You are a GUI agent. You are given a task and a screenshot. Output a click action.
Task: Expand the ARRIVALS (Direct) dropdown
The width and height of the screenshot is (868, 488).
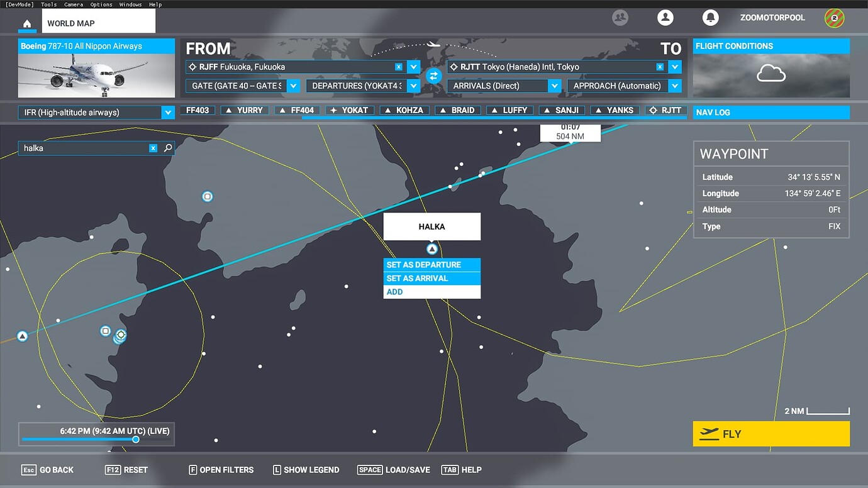click(554, 85)
